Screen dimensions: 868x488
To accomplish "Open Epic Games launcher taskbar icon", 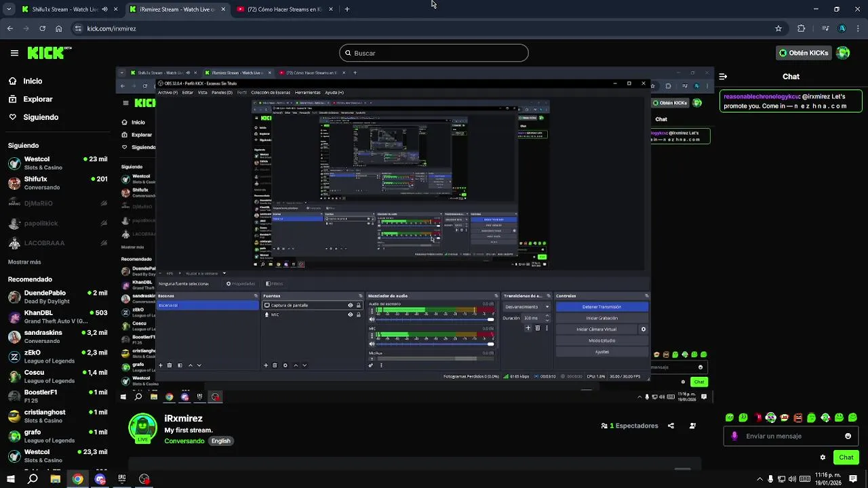I will (x=122, y=479).
